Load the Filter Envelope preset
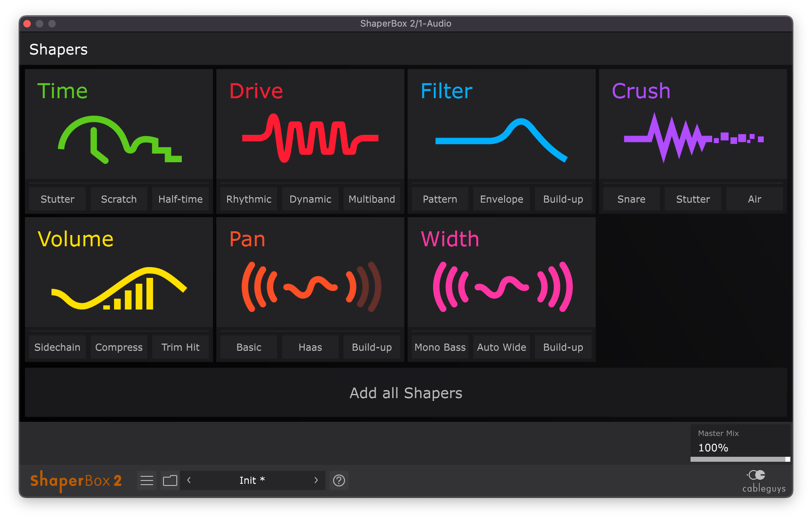Viewport: 812px width, 520px height. click(x=502, y=199)
